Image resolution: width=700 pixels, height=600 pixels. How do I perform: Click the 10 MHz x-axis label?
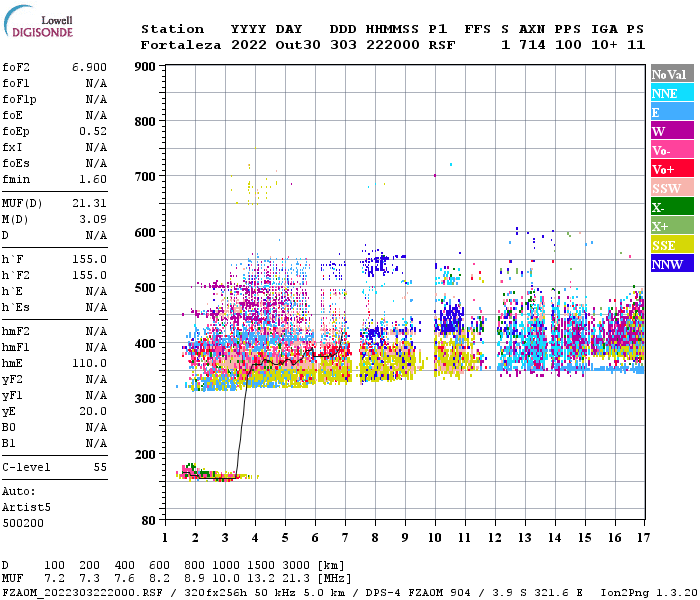tap(435, 538)
